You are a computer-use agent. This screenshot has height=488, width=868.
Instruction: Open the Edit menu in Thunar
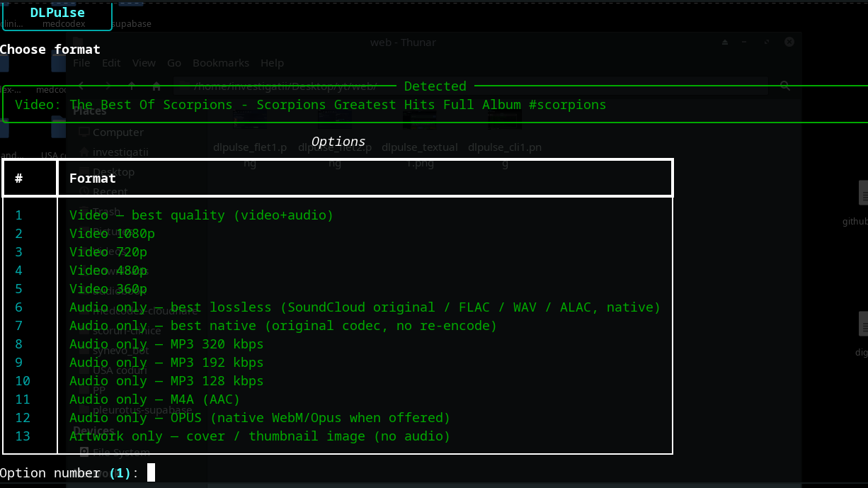click(111, 63)
